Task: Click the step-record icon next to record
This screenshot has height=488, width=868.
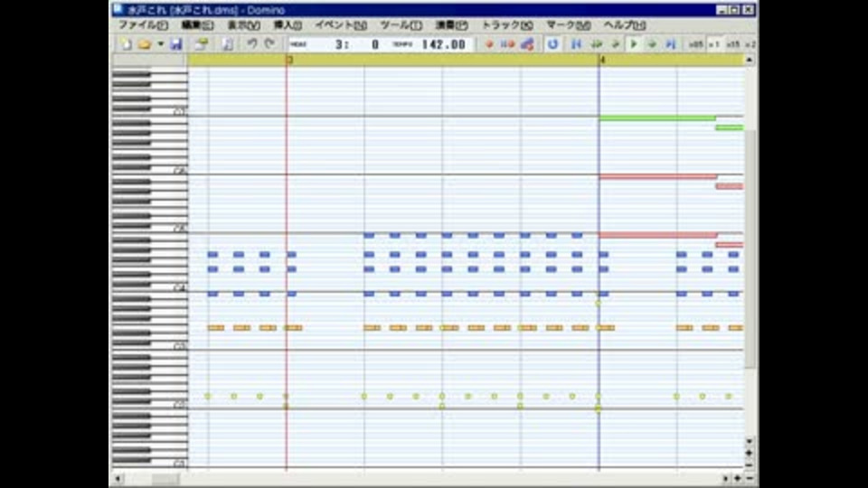Action: (x=507, y=44)
